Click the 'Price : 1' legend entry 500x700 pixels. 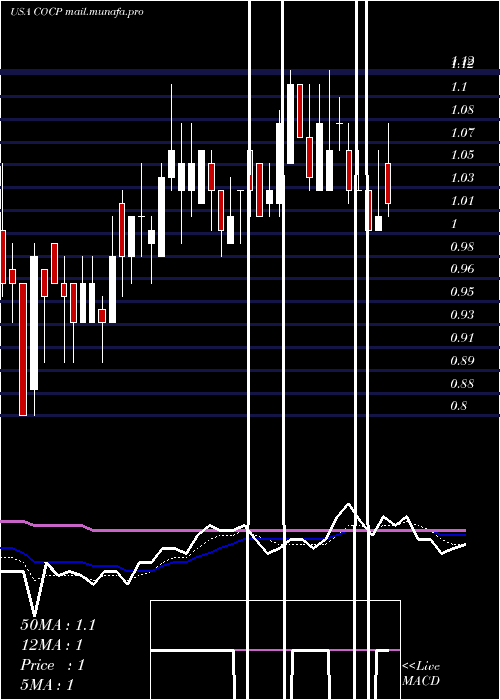click(52, 665)
